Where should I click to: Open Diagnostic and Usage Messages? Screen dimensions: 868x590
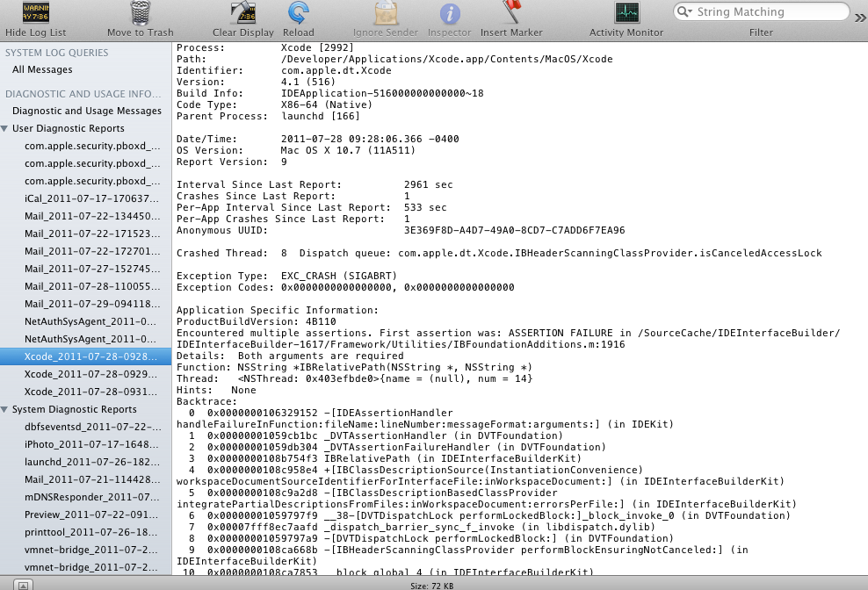point(87,111)
